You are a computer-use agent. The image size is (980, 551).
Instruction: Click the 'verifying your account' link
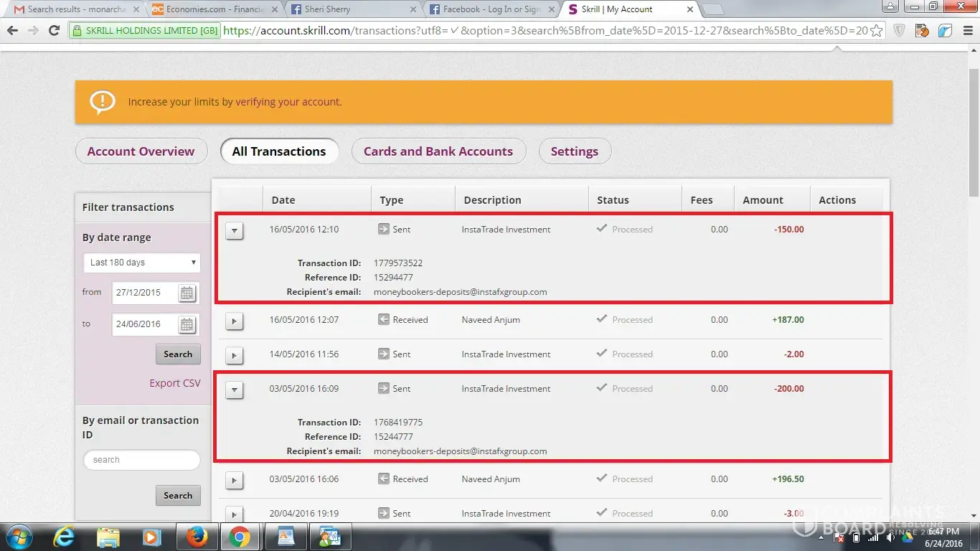click(288, 102)
